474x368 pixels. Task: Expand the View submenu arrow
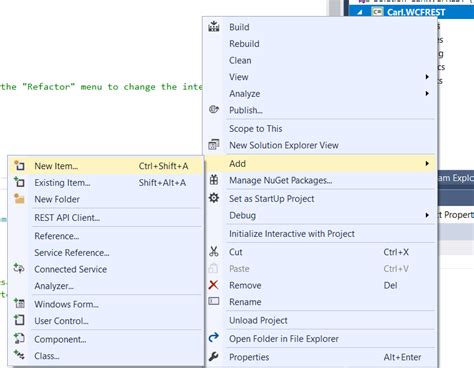[x=427, y=77]
